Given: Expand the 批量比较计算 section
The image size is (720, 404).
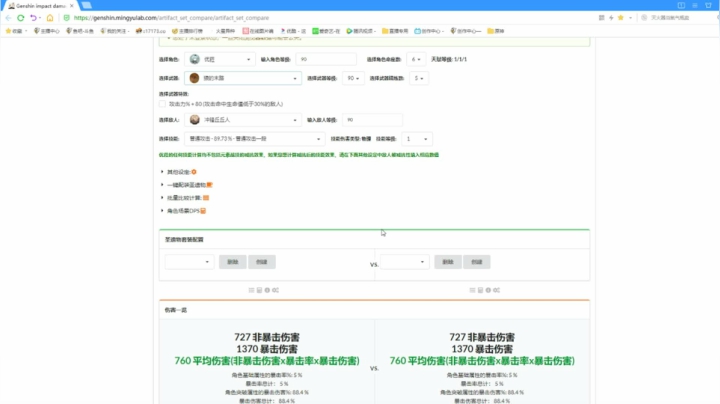Looking at the screenshot, I should (184, 198).
